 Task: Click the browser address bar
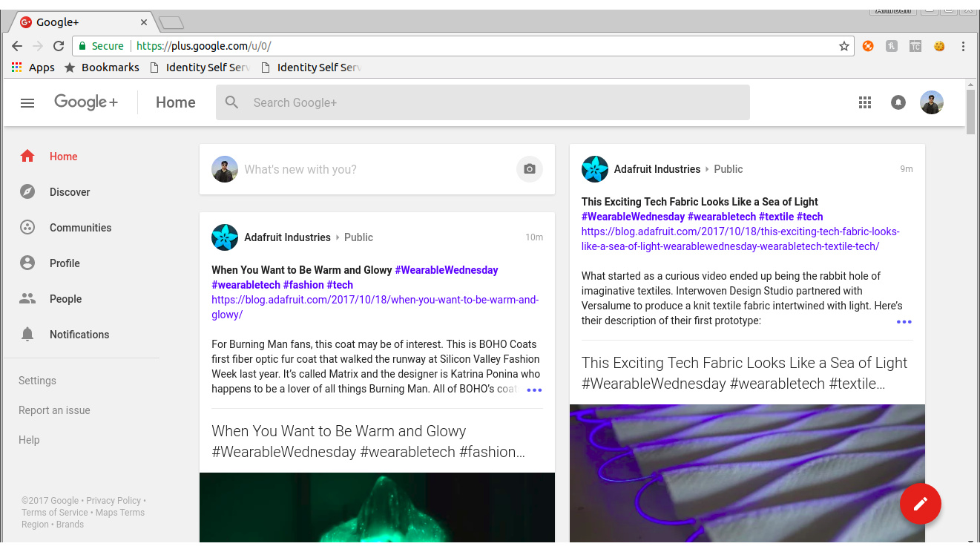tap(463, 46)
